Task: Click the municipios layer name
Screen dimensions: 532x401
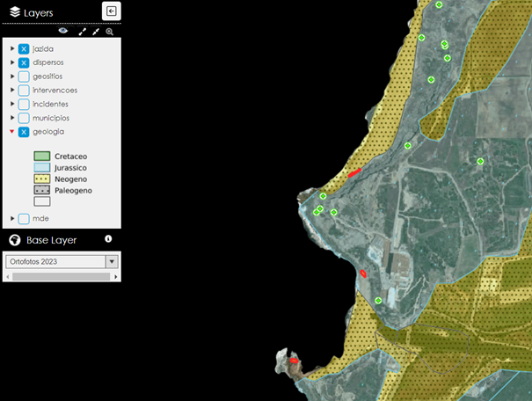Action: 51,118
